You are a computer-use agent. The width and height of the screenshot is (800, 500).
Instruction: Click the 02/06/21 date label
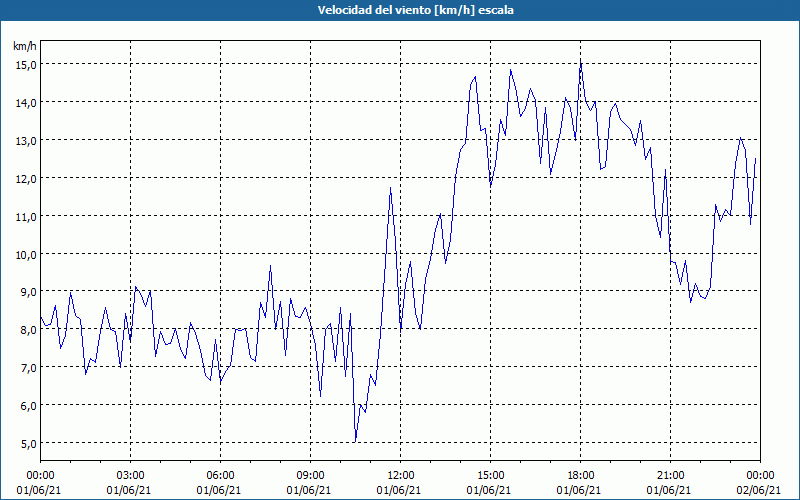(x=759, y=490)
